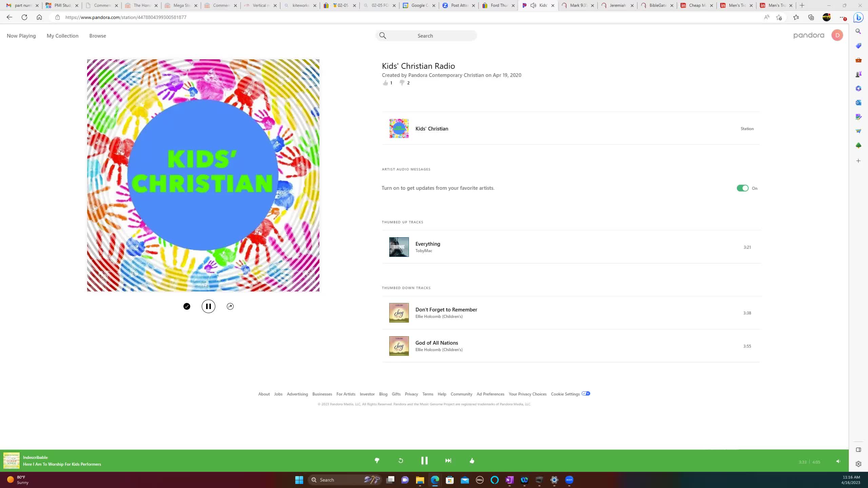
Task: Open Ad Preferences footer link
Action: tap(490, 394)
